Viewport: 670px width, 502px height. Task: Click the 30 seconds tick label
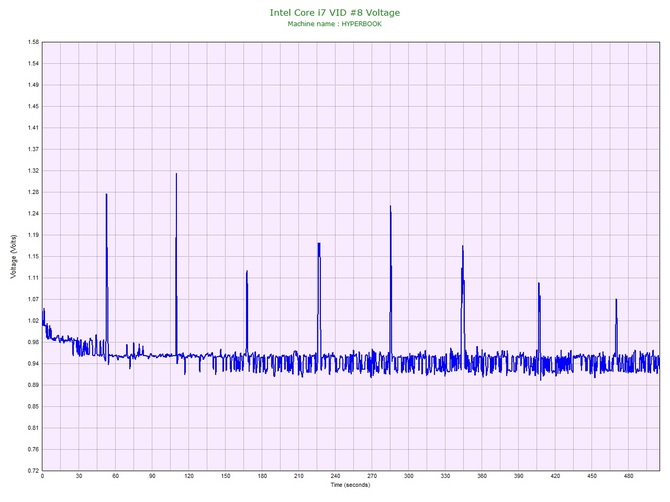(79, 476)
